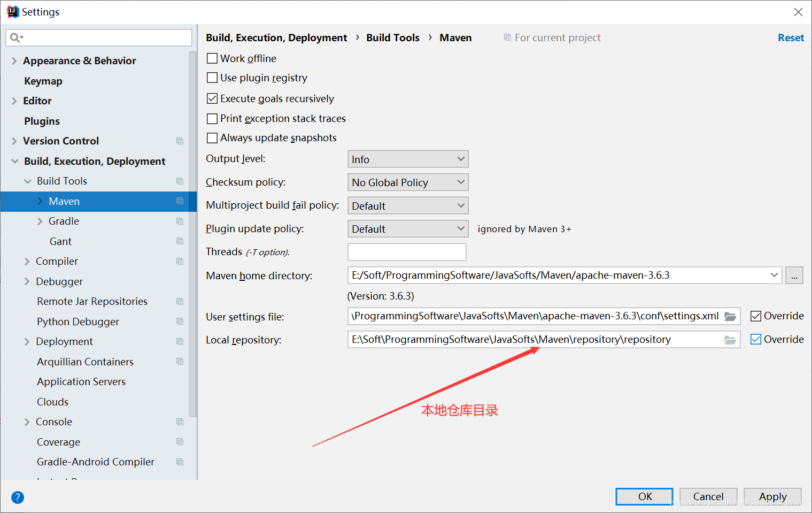
Task: Confirm settings with OK button
Action: (x=644, y=496)
